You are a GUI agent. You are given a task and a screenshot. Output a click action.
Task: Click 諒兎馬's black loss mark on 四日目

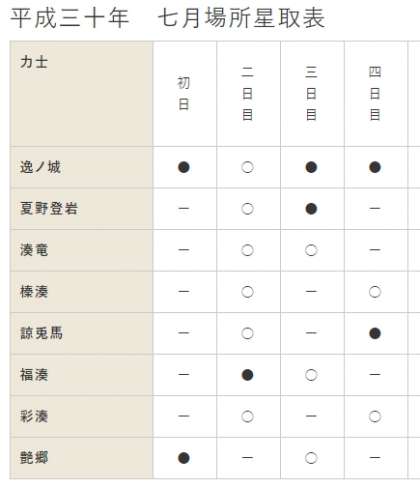(x=375, y=333)
